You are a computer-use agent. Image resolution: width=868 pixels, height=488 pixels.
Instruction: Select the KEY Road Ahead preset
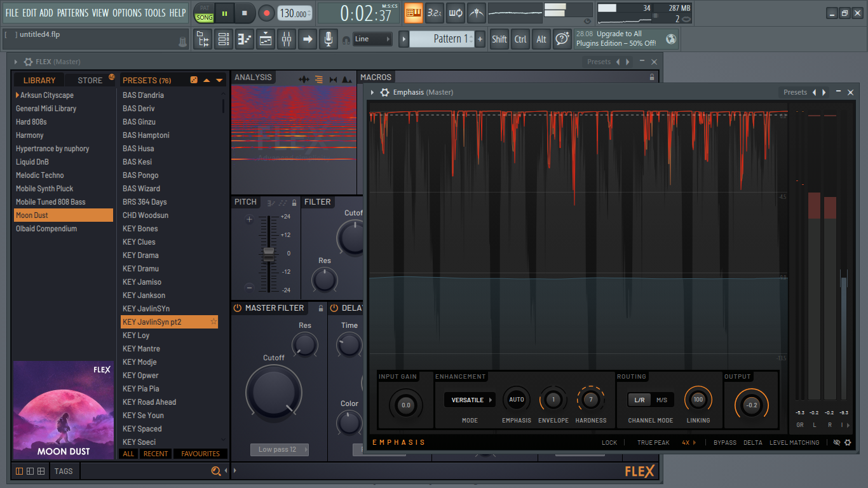point(170,402)
